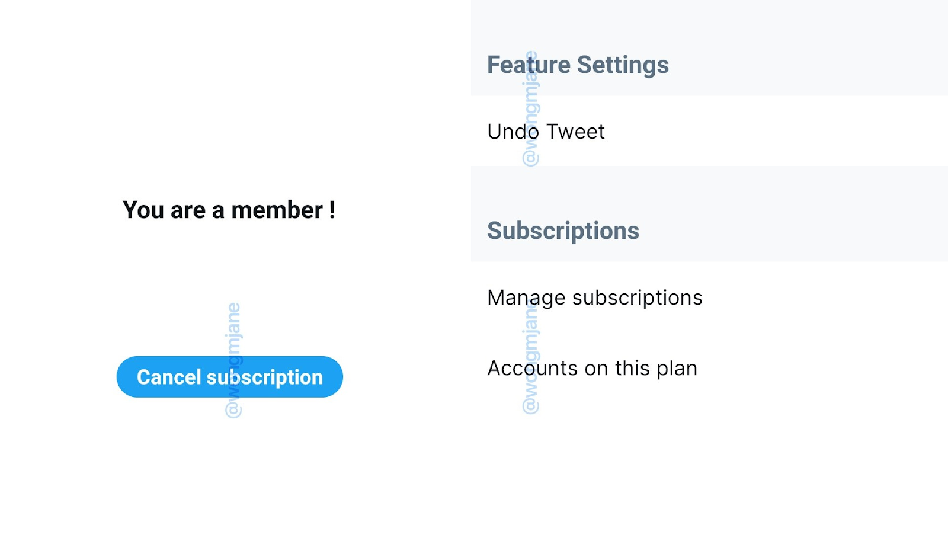The width and height of the screenshot is (948, 560).
Task: Open subscription management options
Action: 594,297
